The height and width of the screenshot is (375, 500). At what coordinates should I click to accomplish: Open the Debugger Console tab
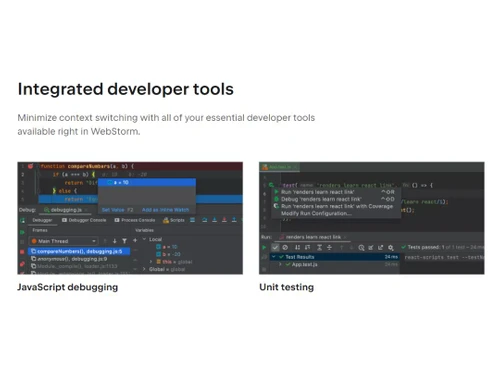click(x=84, y=220)
